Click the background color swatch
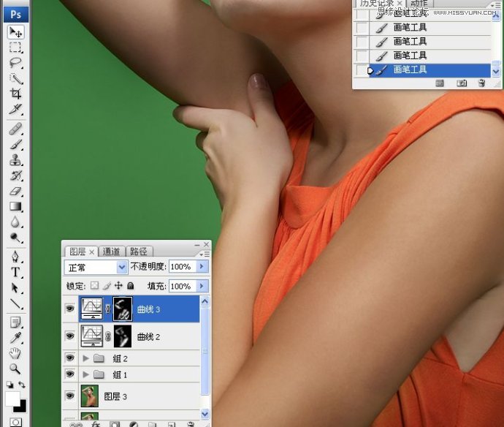Viewport: 504px width, 427px height. (x=21, y=407)
